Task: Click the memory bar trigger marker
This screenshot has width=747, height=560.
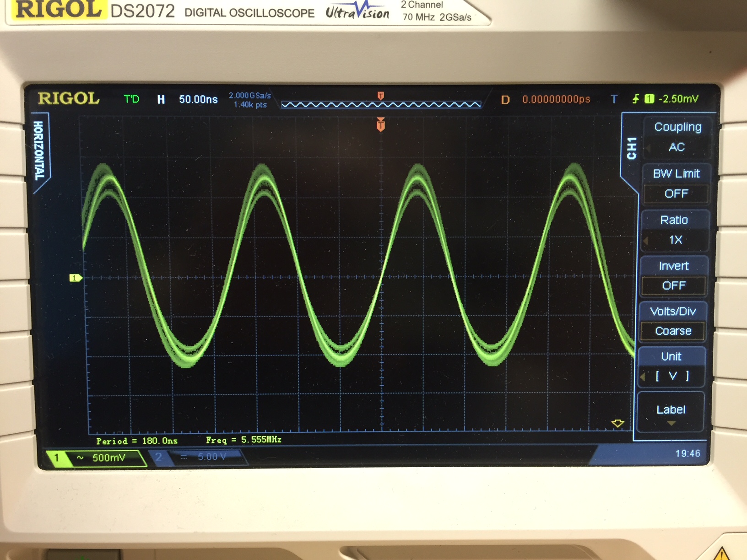Action: point(380,96)
